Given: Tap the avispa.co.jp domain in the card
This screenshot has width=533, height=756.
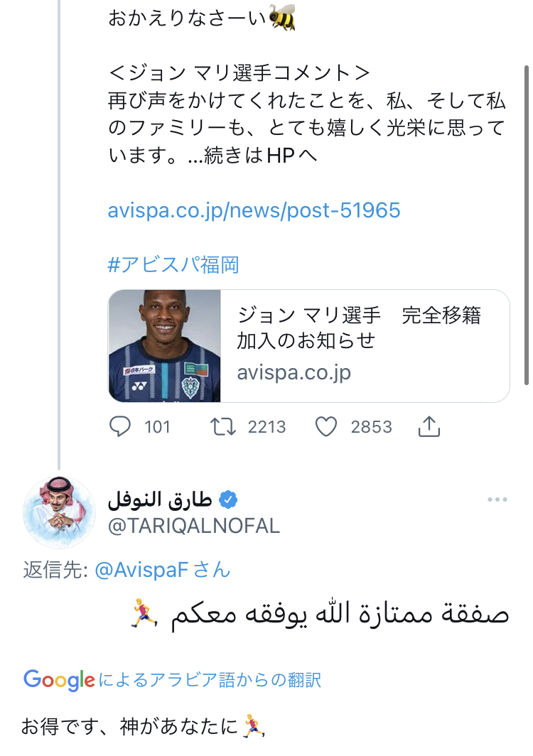Looking at the screenshot, I should click(x=294, y=372).
